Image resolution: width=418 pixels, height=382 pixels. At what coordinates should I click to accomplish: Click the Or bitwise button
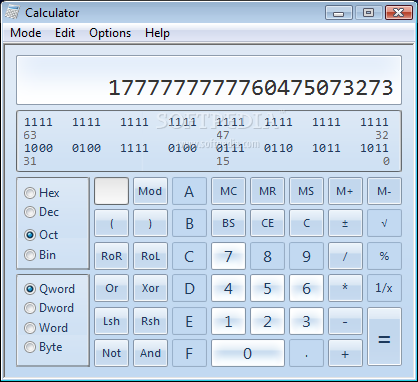[x=111, y=288]
